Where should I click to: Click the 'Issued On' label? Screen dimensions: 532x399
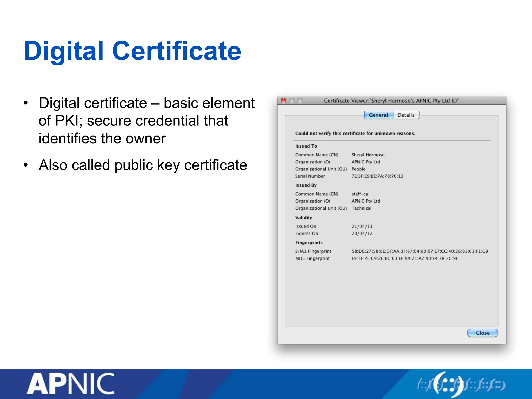305,226
